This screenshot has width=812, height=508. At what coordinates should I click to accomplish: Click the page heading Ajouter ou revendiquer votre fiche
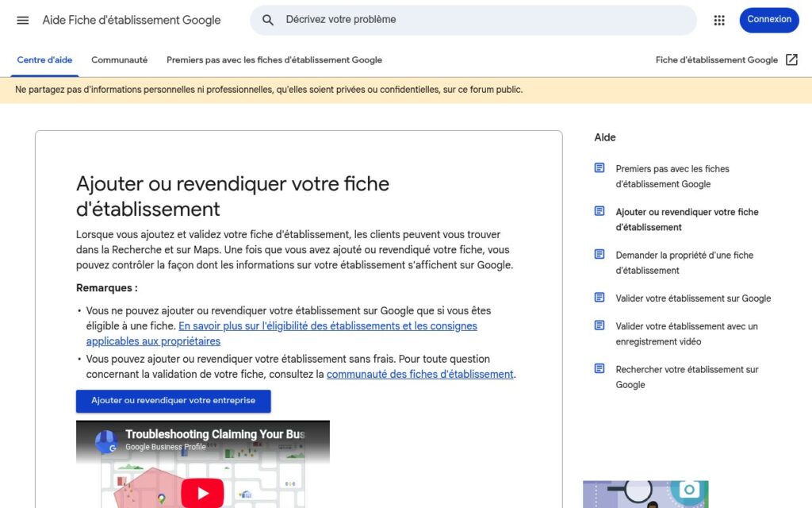point(232,196)
